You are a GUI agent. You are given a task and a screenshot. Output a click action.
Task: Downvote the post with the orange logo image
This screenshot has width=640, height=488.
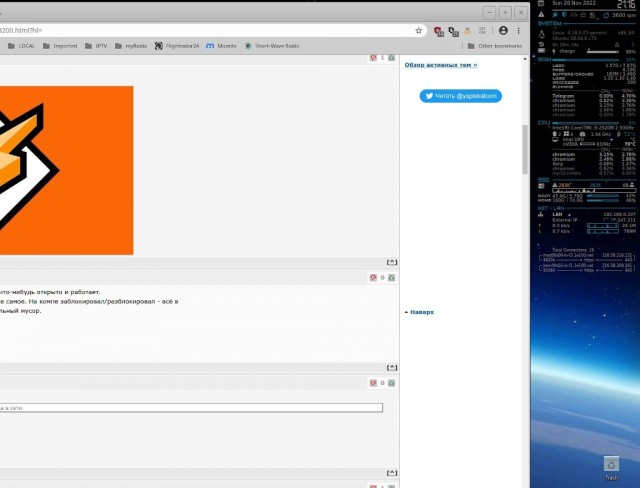[373, 58]
